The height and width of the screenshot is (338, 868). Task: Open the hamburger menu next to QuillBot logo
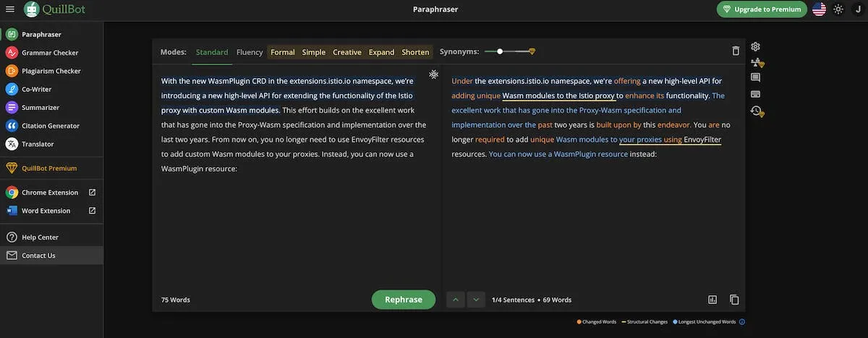[x=10, y=9]
